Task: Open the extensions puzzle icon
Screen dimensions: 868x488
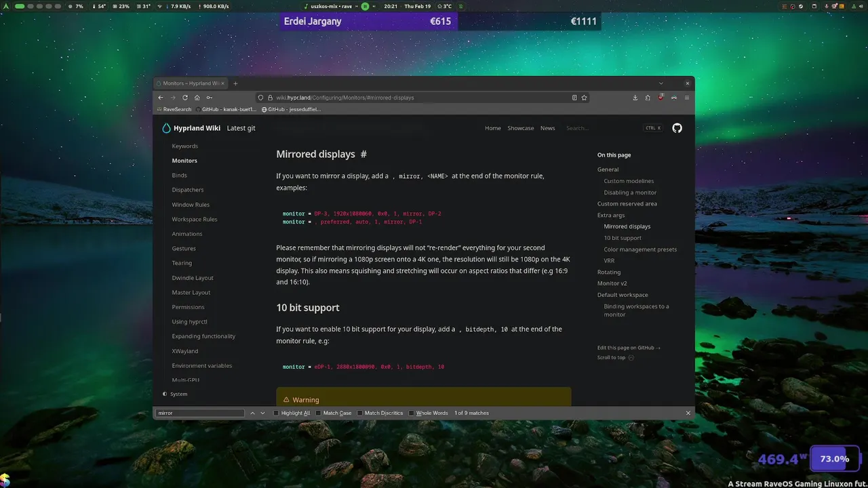Action: pos(648,98)
